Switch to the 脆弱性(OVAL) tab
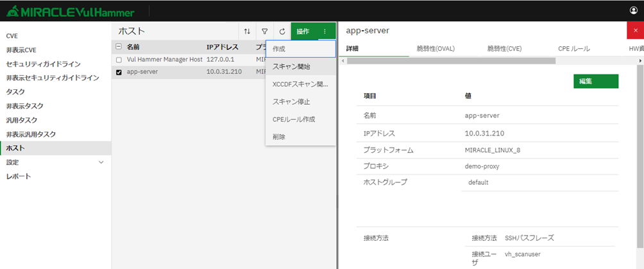Screen dimensions: 644x269 436,49
